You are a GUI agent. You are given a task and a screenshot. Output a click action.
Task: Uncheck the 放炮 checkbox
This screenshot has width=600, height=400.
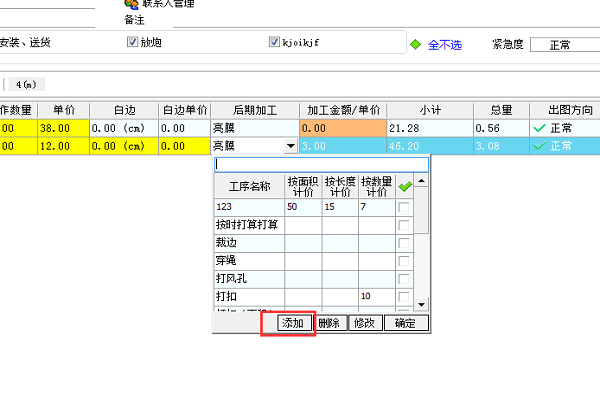point(132,42)
